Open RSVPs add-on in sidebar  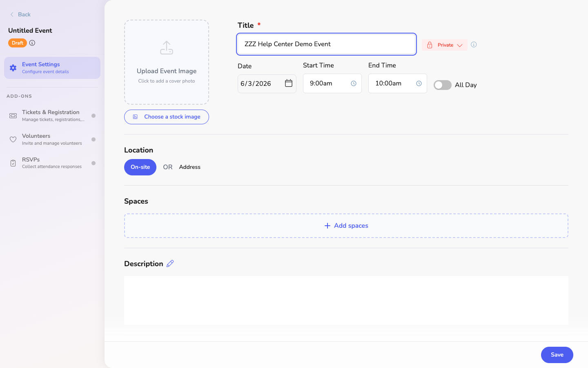coord(52,163)
